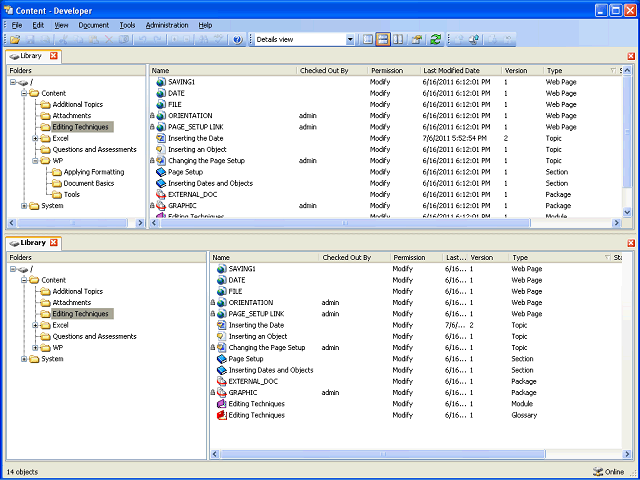Switch to single pane layout
This screenshot has height=480, width=640.
click(x=368, y=40)
